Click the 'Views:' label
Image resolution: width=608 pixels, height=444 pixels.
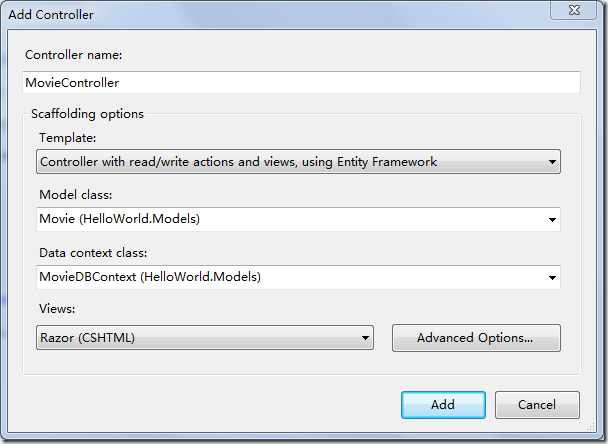pyautogui.click(x=57, y=309)
